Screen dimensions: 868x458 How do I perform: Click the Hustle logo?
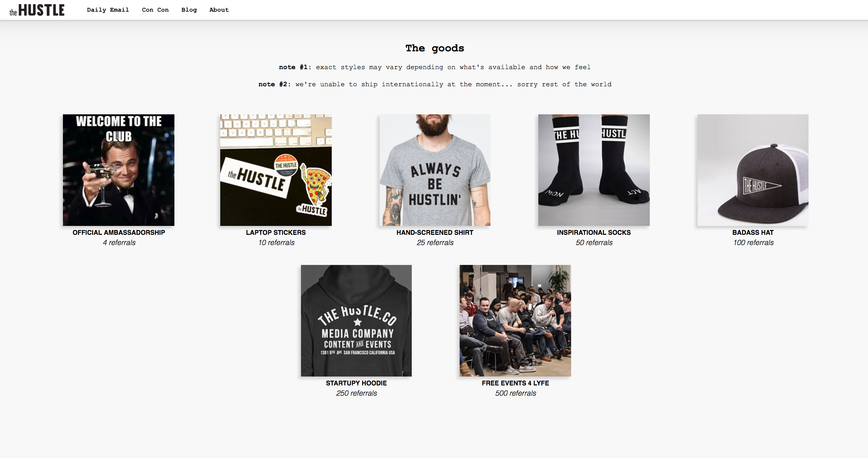(x=37, y=10)
